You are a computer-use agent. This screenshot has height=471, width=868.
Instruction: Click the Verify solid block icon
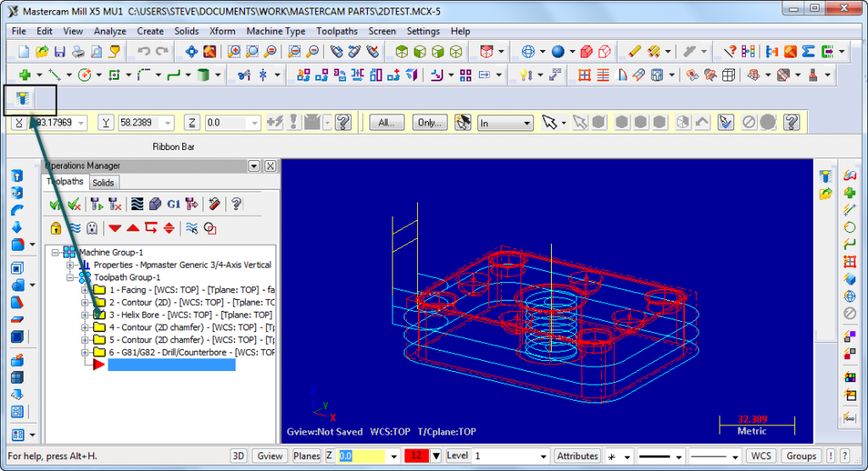click(155, 204)
